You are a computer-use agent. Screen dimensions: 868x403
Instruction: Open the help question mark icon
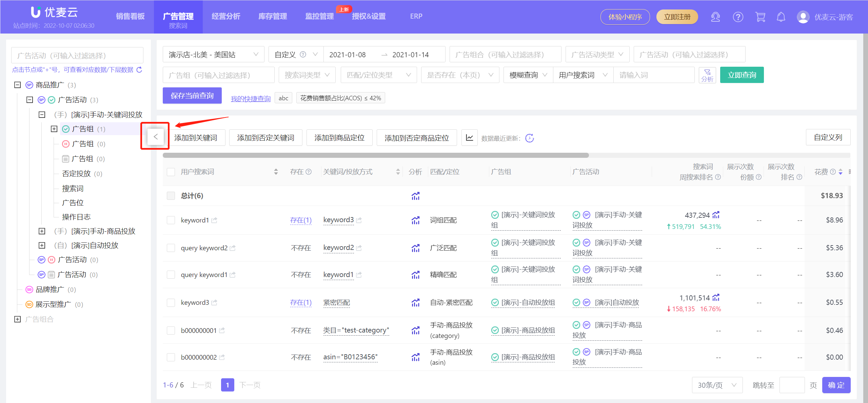coord(738,17)
